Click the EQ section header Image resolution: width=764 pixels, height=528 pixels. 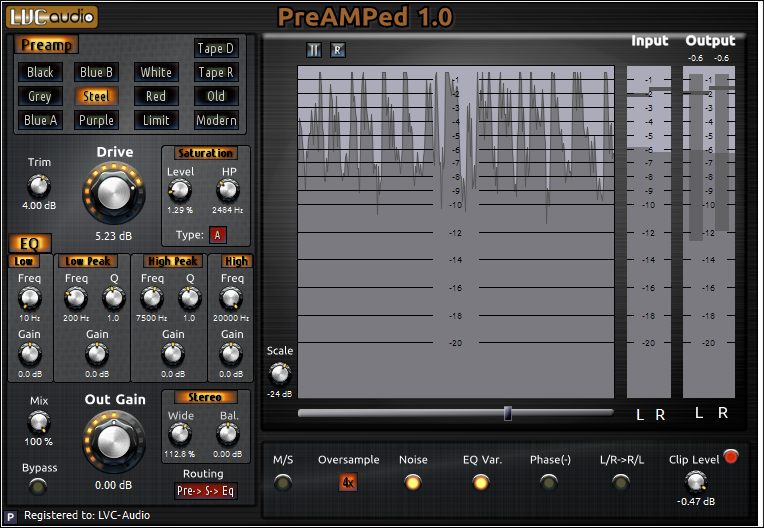(30, 244)
